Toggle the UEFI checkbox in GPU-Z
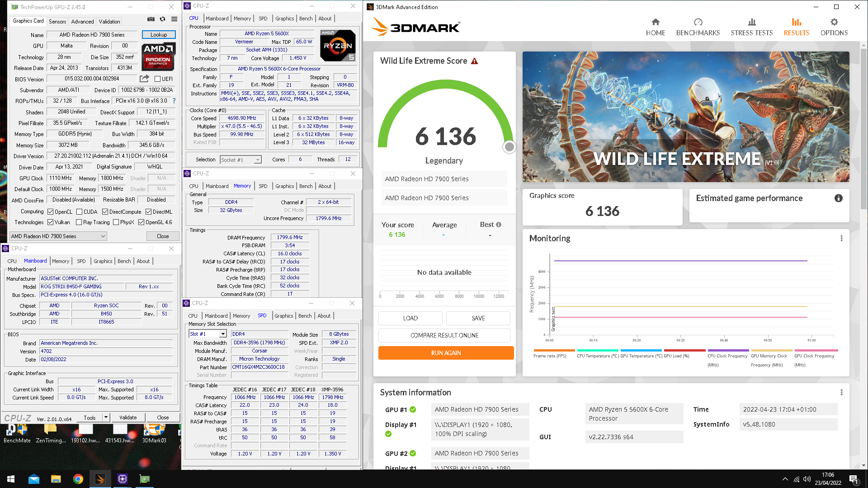This screenshot has height=488, width=868. coord(158,79)
